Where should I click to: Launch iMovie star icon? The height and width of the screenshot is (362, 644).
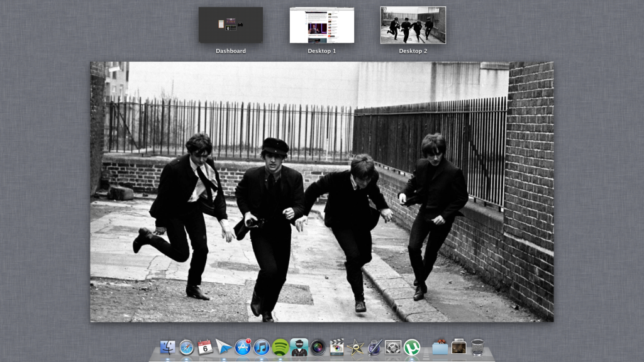[355, 347]
